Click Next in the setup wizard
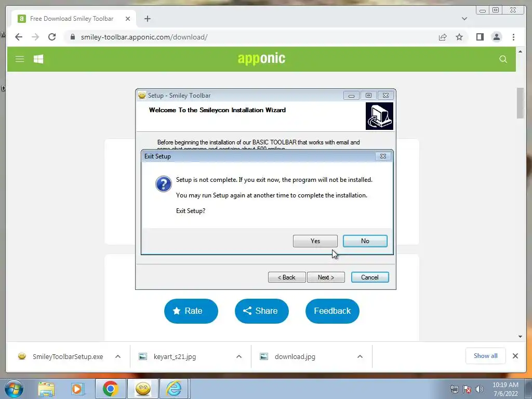 tap(326, 277)
